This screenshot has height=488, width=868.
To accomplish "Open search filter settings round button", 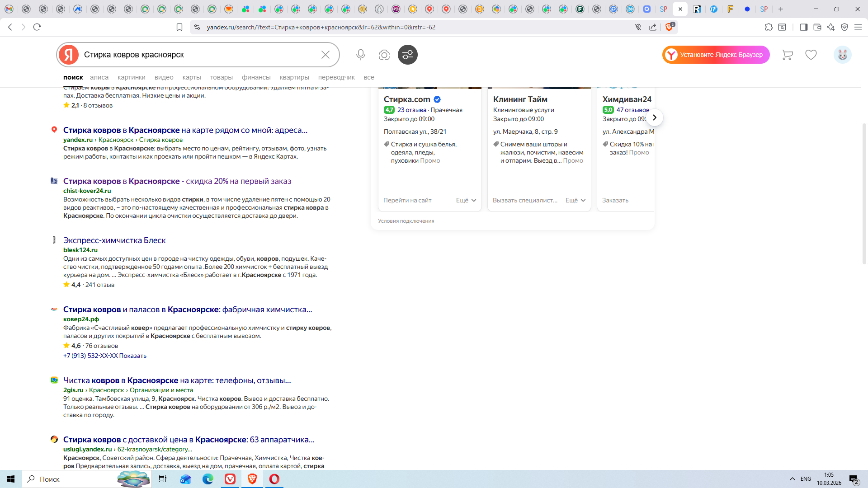I will 407,55.
